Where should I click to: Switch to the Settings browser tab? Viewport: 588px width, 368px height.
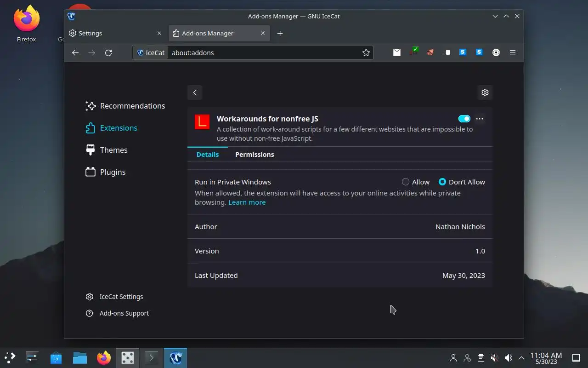tap(116, 33)
